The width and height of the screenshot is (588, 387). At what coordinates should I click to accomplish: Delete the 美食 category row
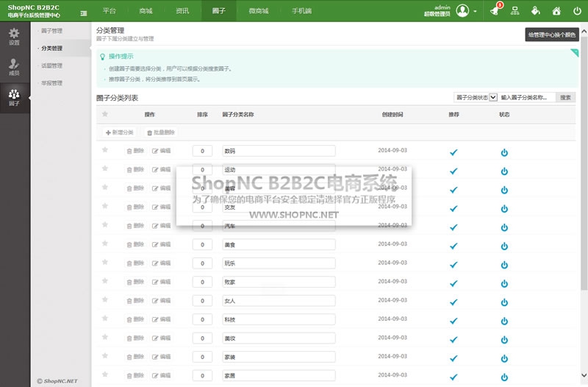click(x=135, y=245)
